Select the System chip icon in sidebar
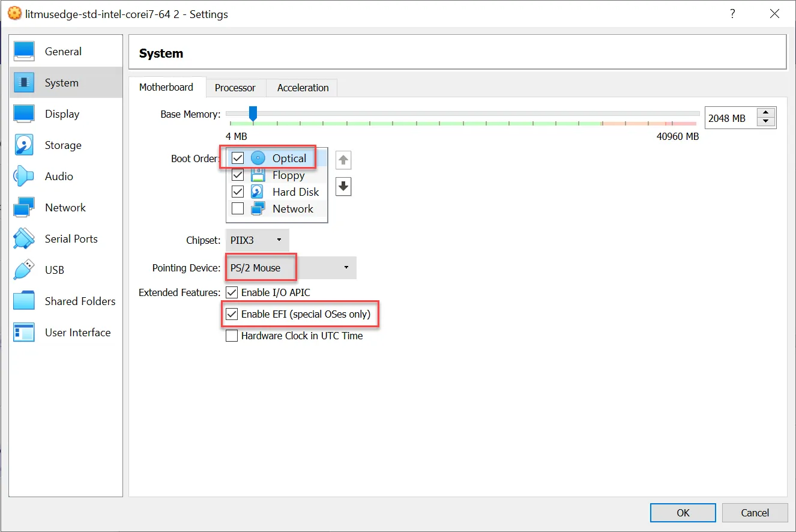796x532 pixels. point(24,82)
